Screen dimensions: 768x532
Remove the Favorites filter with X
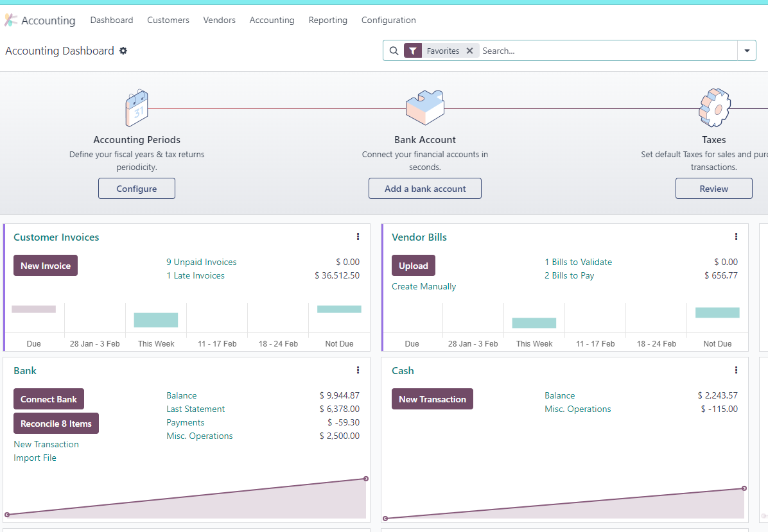coord(469,51)
